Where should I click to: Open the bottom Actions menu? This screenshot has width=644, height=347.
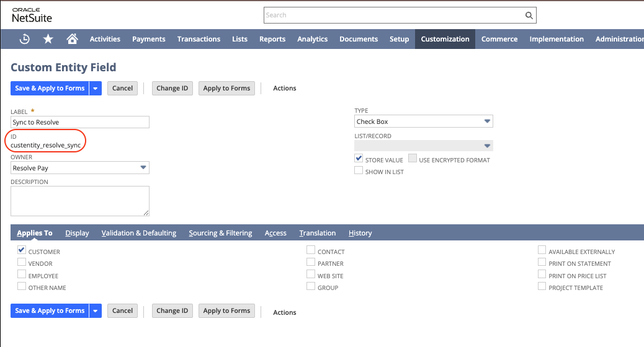pos(285,312)
